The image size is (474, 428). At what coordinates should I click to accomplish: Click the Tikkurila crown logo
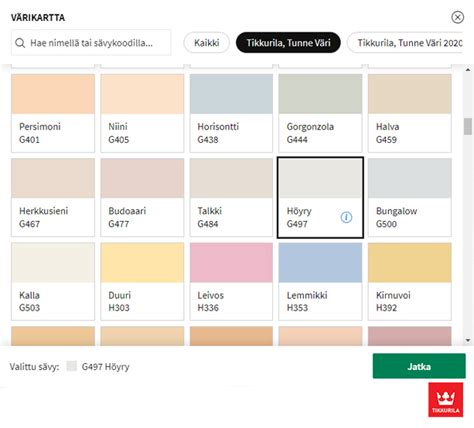click(x=446, y=400)
